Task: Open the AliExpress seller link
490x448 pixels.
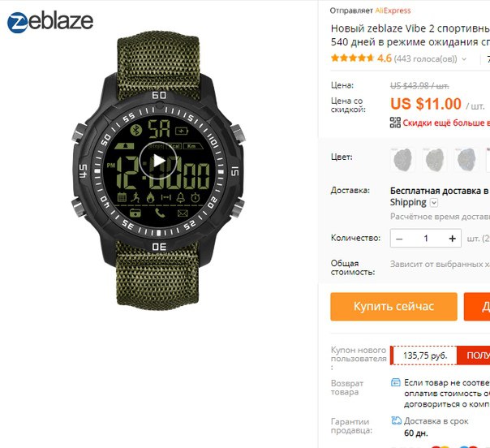Action: click(x=393, y=11)
